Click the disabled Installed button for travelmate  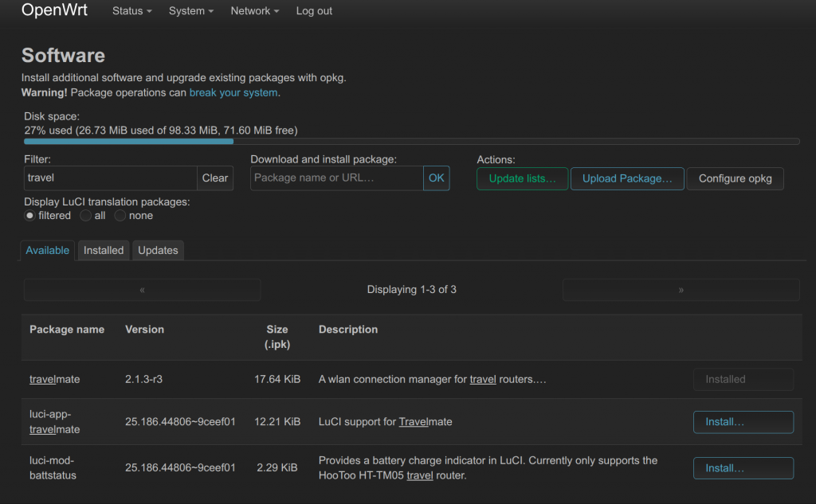743,379
